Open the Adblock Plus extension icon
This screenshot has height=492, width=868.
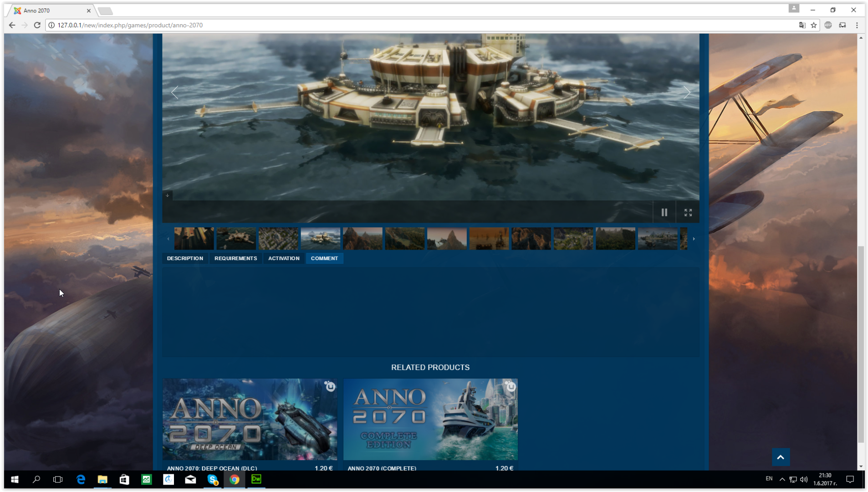(828, 25)
